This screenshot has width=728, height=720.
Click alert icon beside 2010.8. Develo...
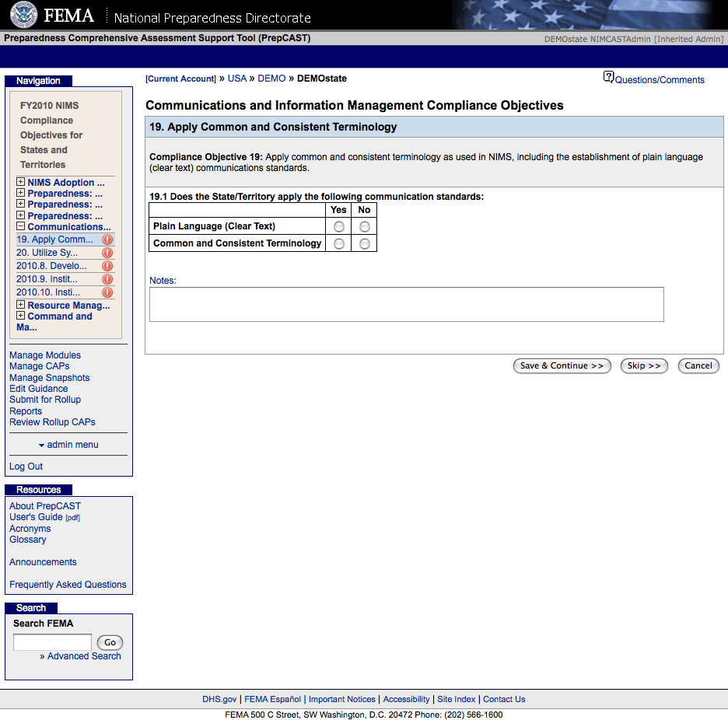[x=107, y=266]
